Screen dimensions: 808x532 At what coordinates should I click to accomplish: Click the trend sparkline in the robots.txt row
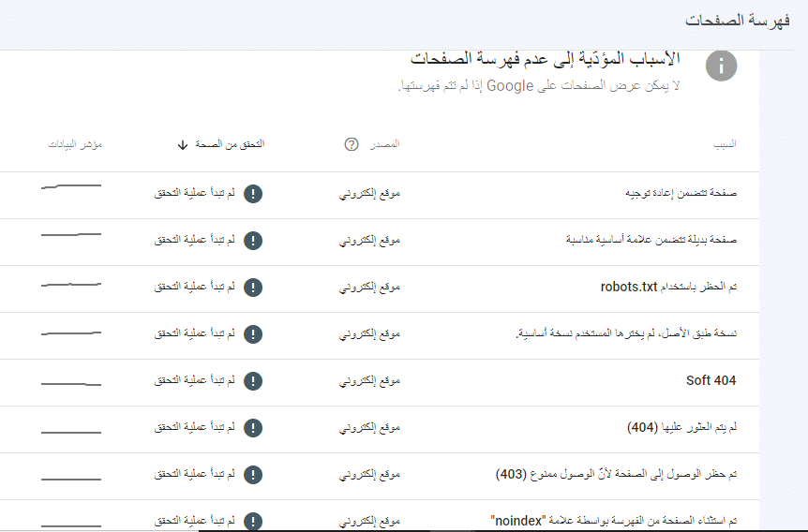pos(71,285)
